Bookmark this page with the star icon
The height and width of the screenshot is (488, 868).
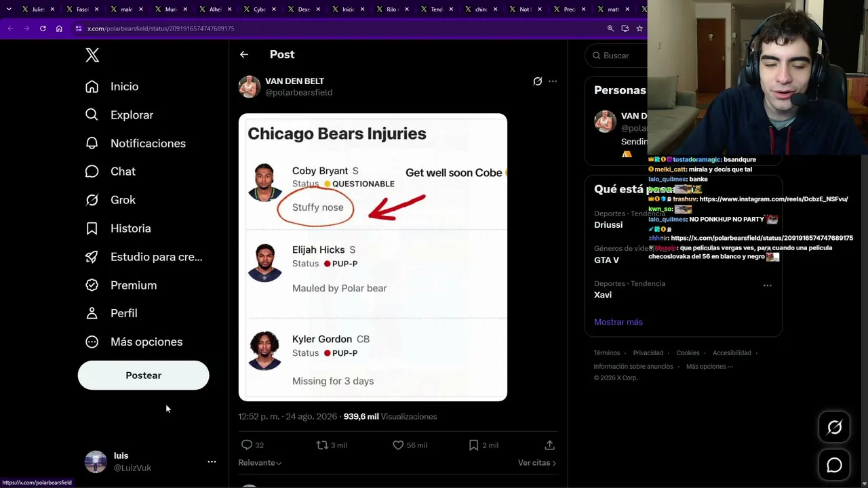(x=639, y=28)
